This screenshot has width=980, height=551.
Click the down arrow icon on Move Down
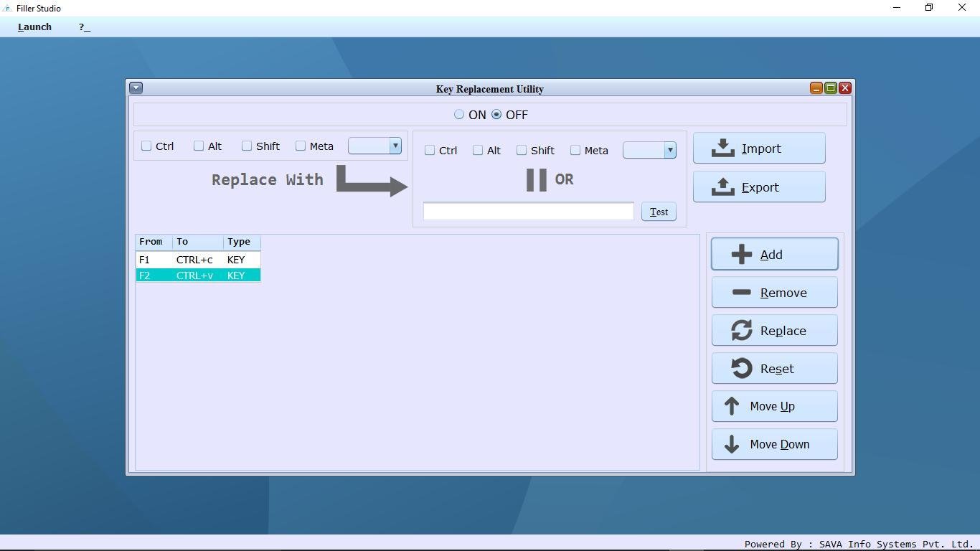(732, 444)
